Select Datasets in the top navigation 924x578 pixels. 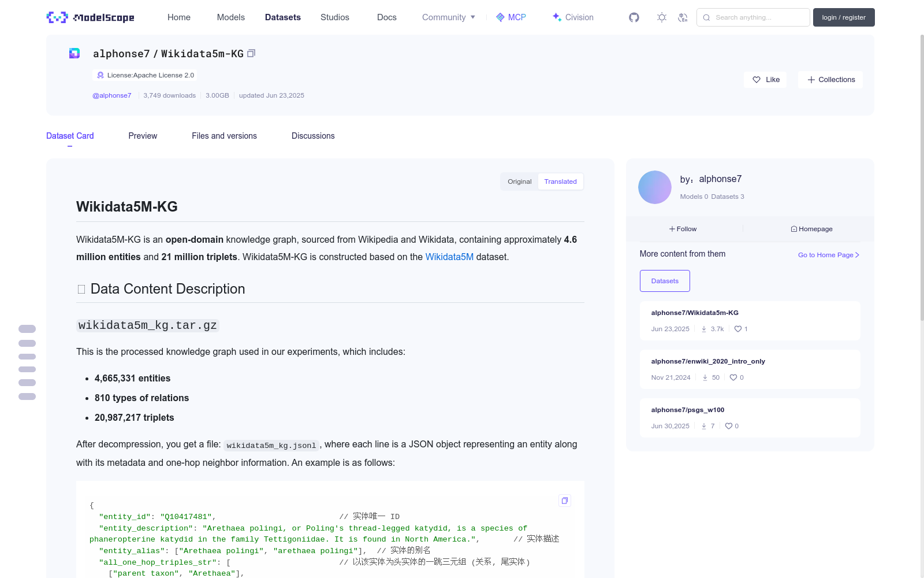coord(283,17)
